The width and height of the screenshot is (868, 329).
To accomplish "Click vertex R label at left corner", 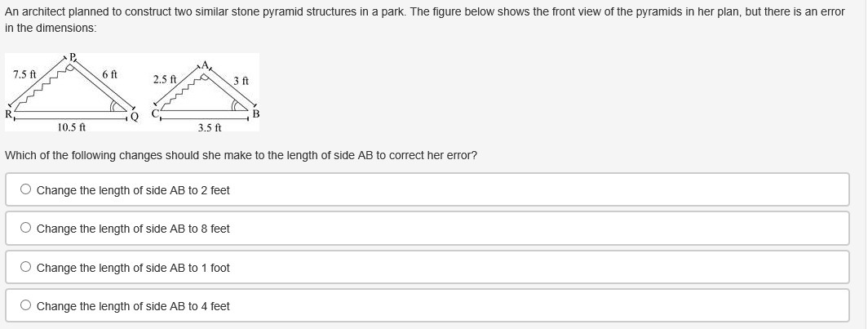I will (9, 114).
